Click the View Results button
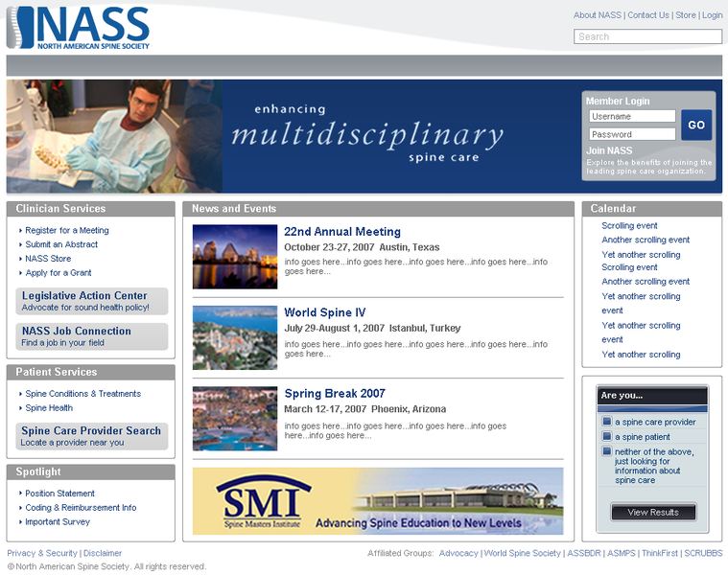This screenshot has height=575, width=728. tap(653, 512)
